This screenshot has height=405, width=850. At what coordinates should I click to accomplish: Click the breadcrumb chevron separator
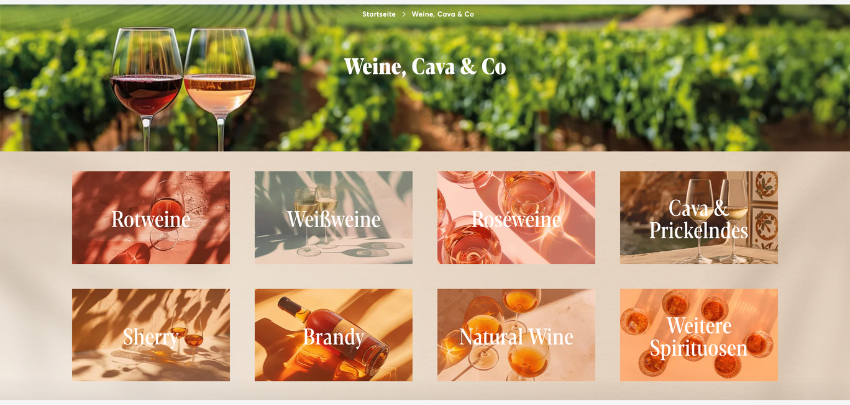pos(404,14)
